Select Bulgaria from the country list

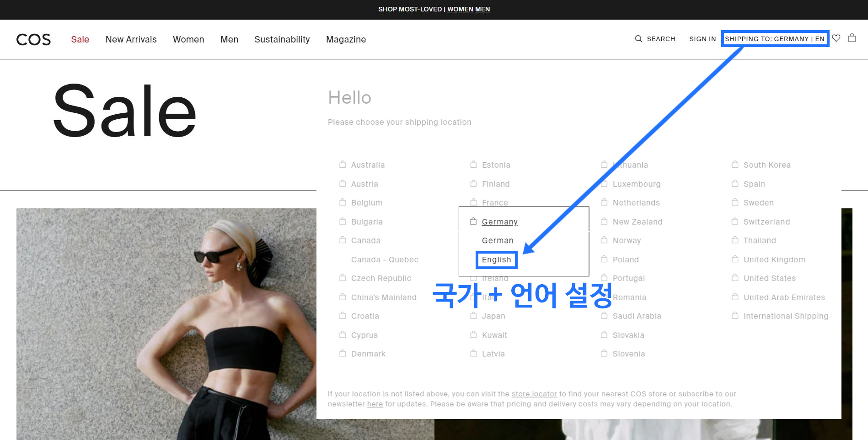(x=367, y=222)
